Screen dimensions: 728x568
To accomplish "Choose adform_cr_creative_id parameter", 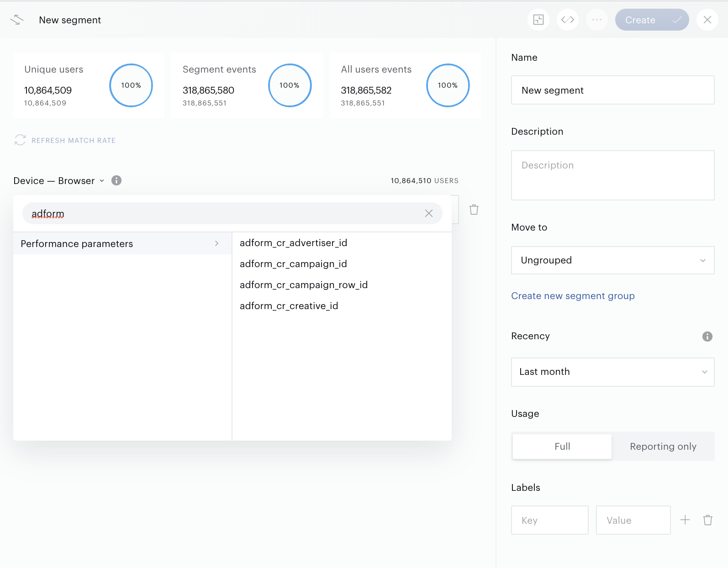I will [289, 306].
